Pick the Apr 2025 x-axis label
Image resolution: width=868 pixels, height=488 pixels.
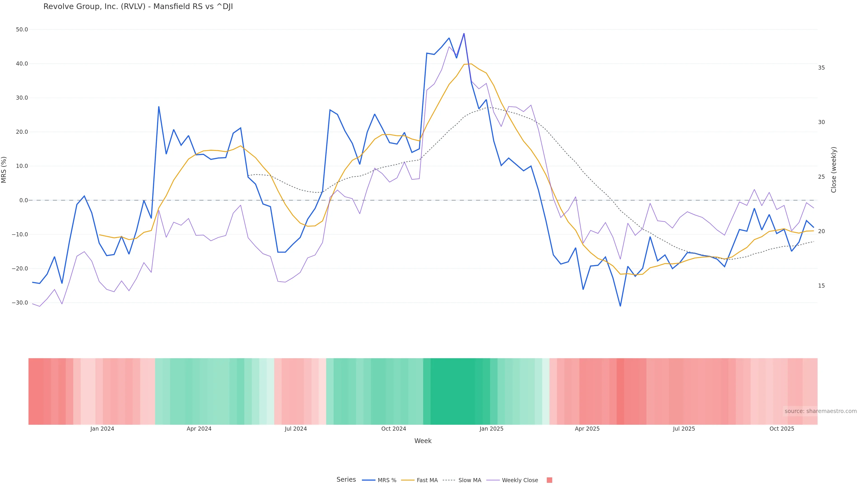click(587, 429)
